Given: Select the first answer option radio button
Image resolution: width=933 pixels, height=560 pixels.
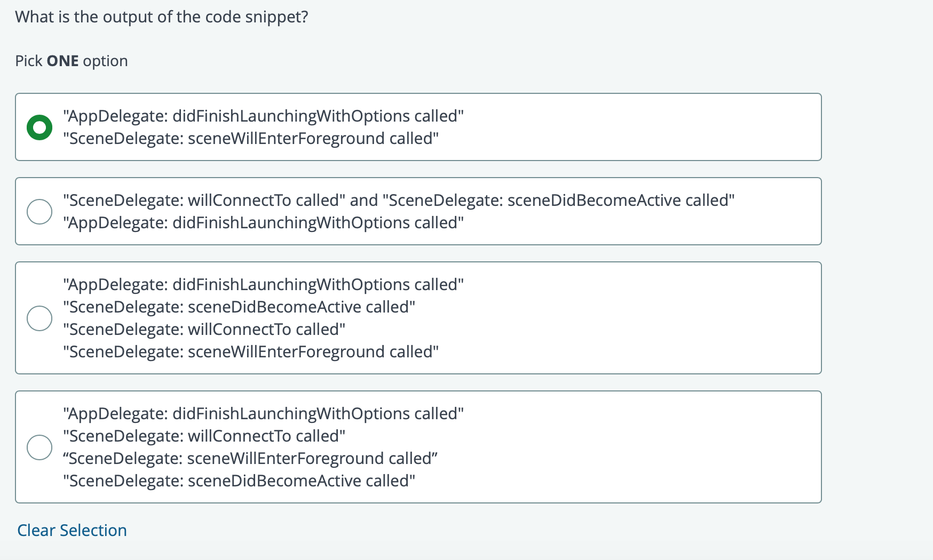Looking at the screenshot, I should (38, 126).
